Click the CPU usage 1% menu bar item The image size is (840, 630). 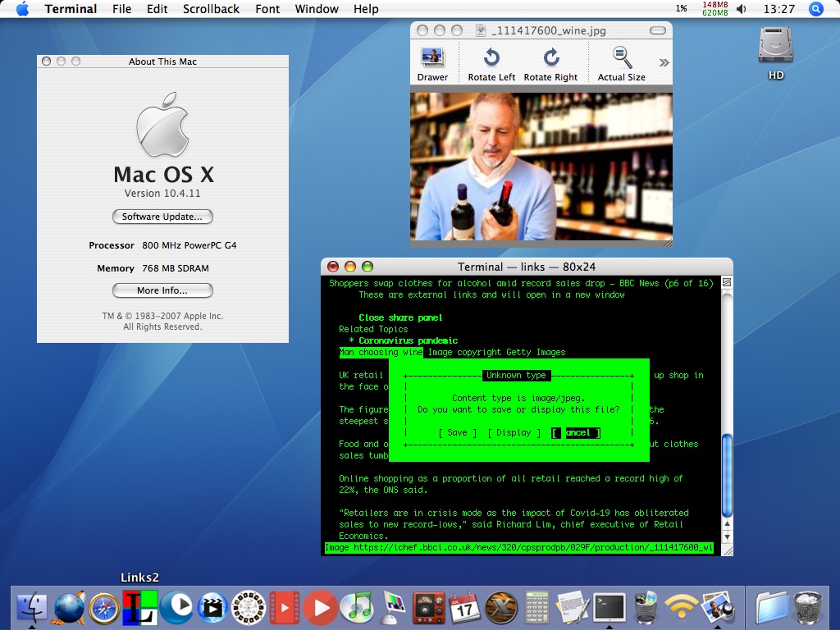pos(682,8)
